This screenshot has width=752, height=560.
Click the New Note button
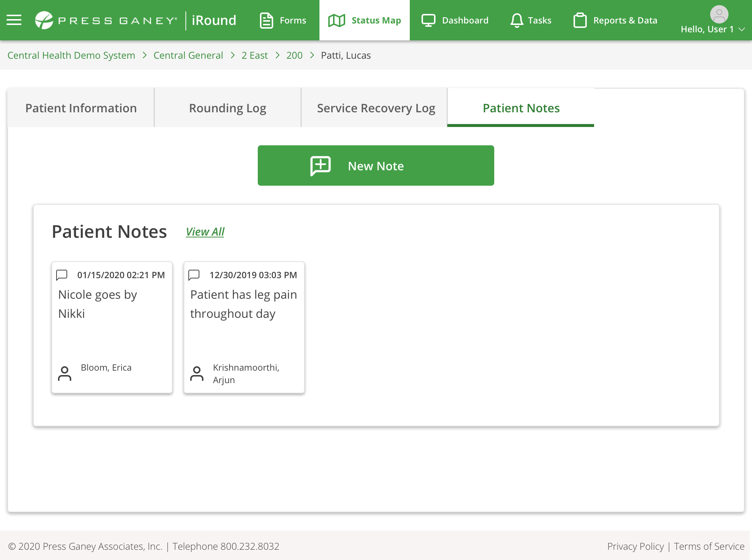[376, 166]
